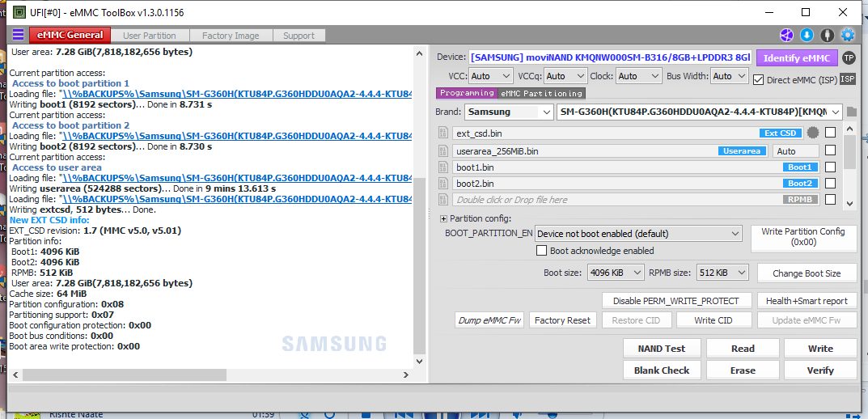Viewport: 868px width, 419px height.
Task: Select the Programming sub-tab
Action: pos(467,93)
